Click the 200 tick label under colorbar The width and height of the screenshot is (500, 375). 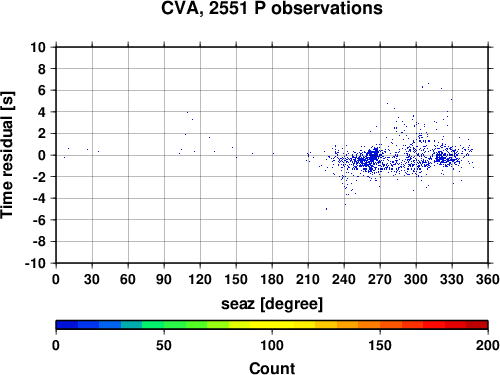(x=487, y=345)
